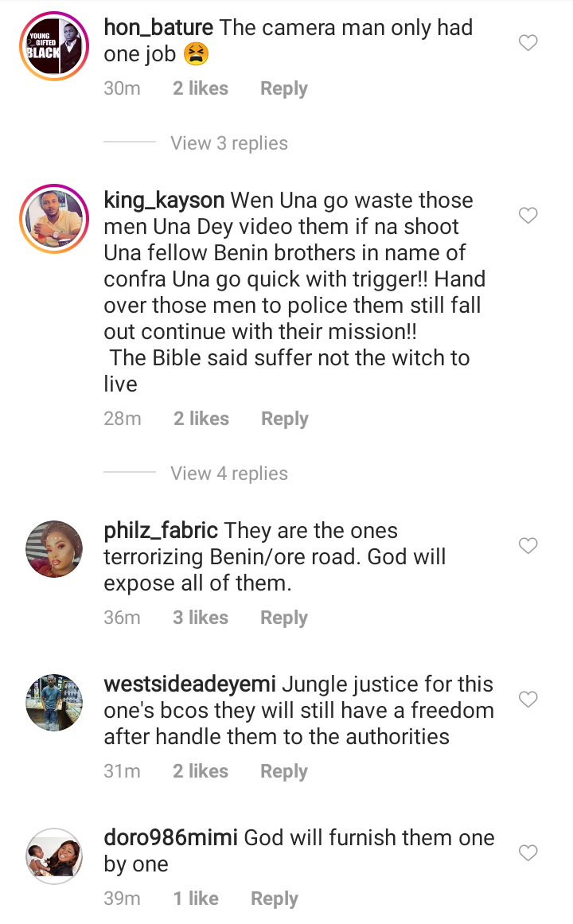Open doro986mimi's profile avatar
Screen dimensions: 573x924
pyautogui.click(x=54, y=856)
